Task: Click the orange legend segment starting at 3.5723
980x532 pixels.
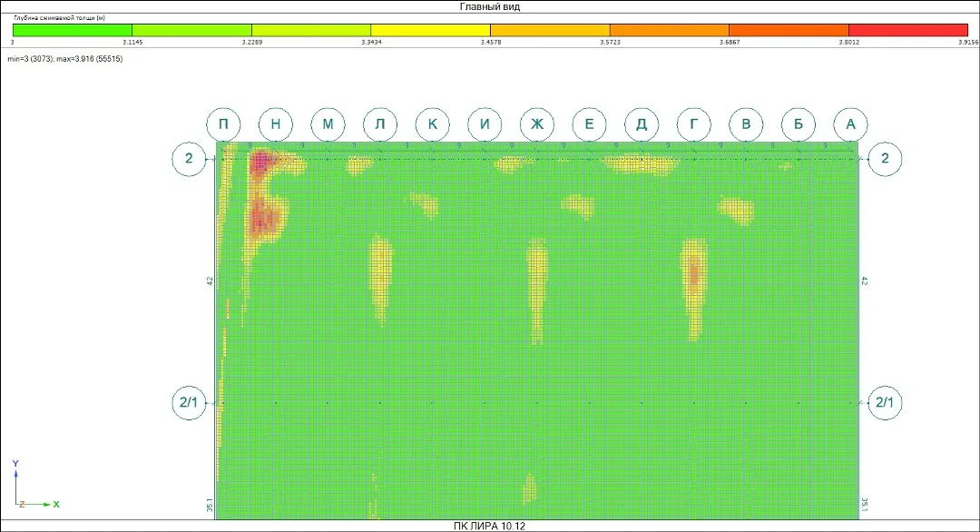Action: (670, 30)
